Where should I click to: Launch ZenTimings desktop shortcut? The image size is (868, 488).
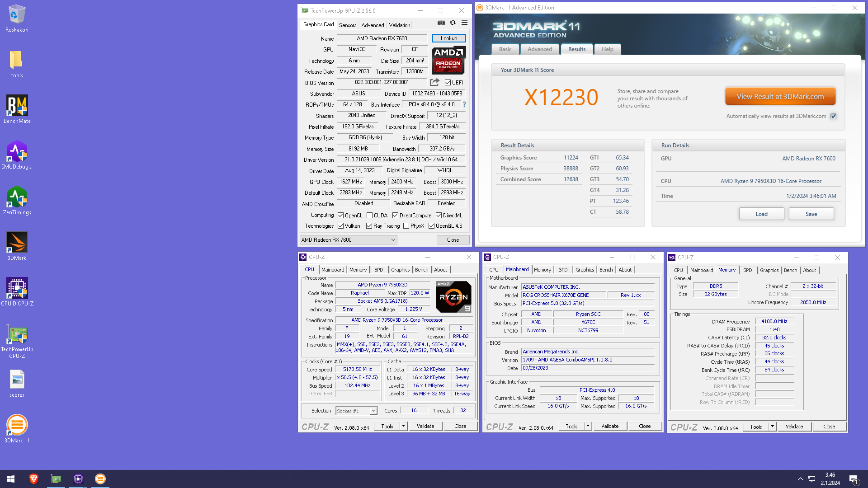click(17, 200)
